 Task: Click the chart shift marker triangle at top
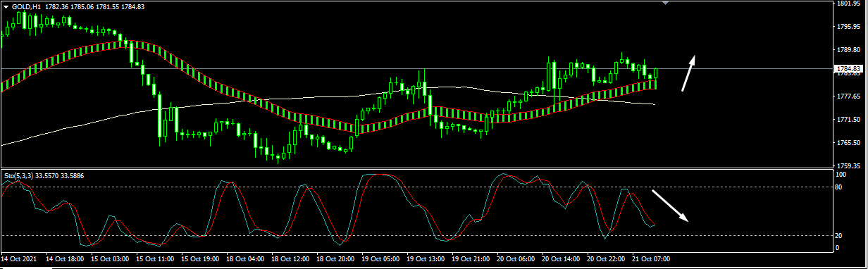[x=666, y=4]
